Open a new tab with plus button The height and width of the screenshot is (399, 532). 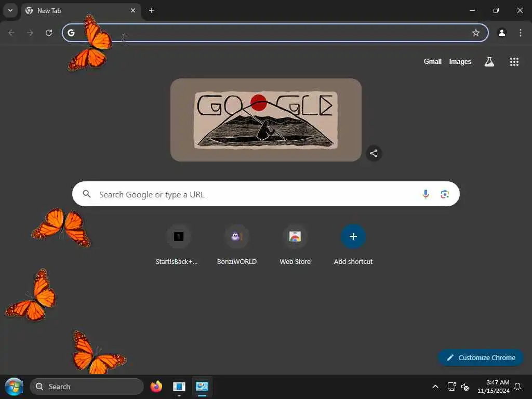coord(152,10)
